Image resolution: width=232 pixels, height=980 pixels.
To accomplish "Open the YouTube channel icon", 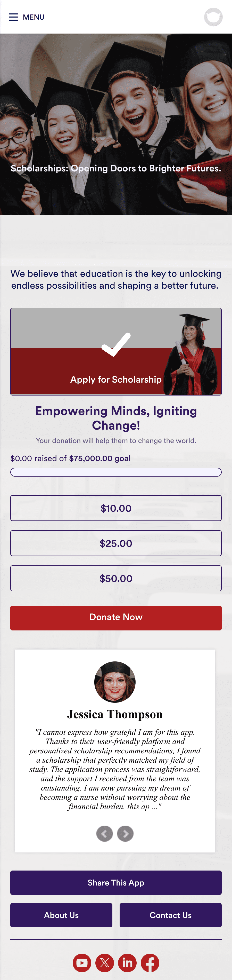I will pyautogui.click(x=82, y=963).
